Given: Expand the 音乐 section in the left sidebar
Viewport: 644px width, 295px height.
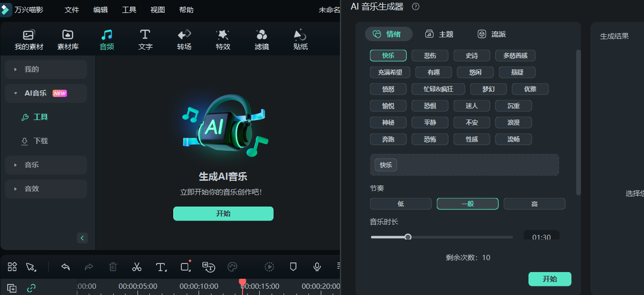Looking at the screenshot, I should [45, 164].
